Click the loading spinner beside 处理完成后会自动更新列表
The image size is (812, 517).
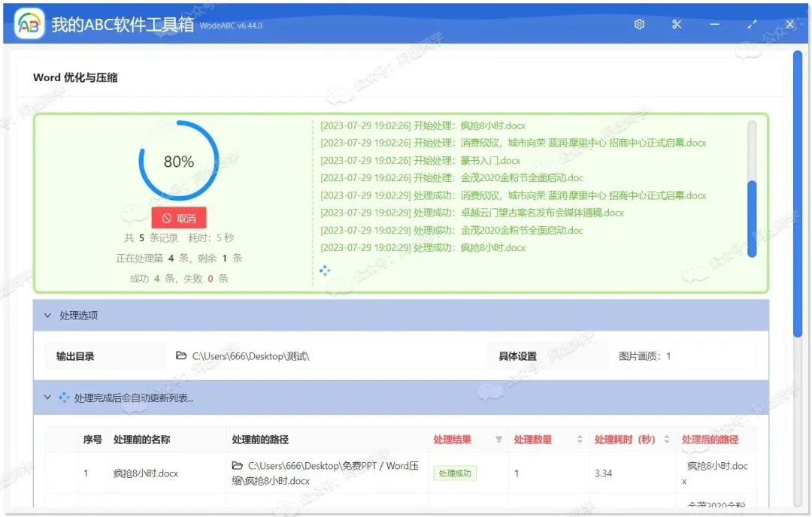tap(64, 398)
